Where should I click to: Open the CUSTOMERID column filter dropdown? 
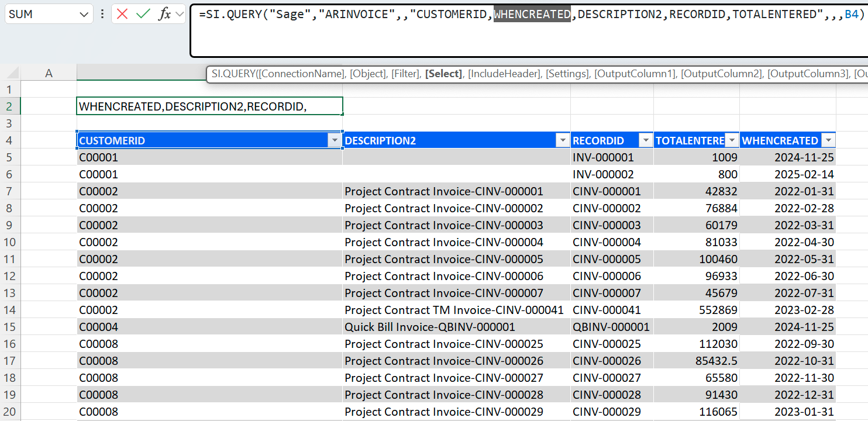tap(335, 140)
